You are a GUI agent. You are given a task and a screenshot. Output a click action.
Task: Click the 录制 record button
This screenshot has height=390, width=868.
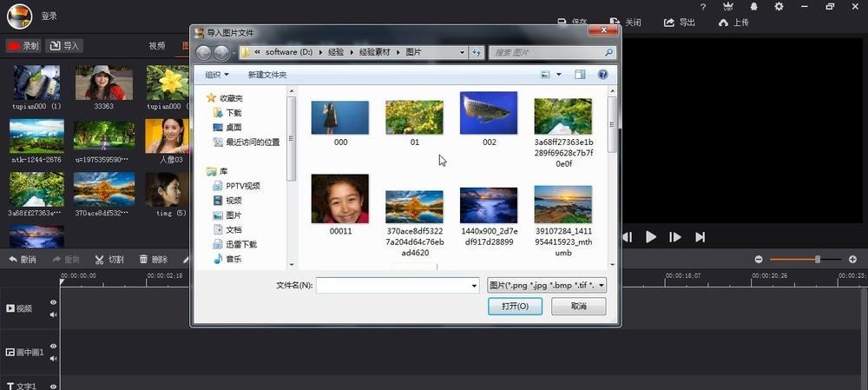[23, 46]
